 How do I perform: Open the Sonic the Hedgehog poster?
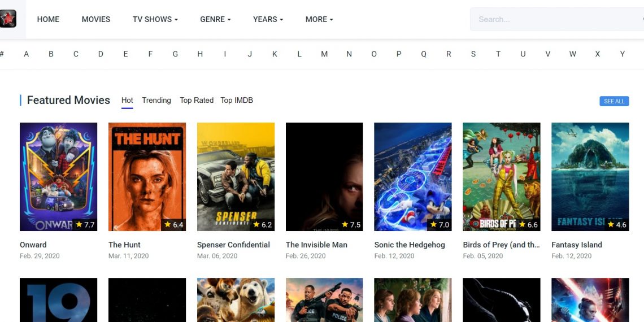413,177
